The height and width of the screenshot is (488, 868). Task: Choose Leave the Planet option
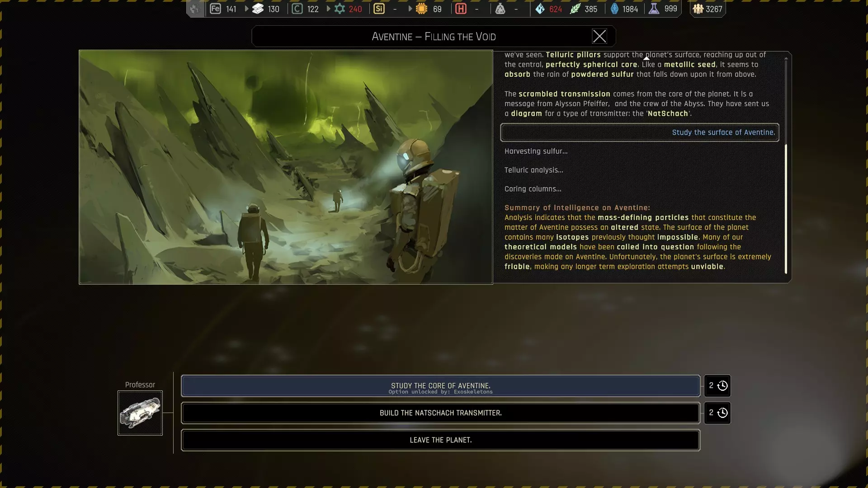coord(440,440)
